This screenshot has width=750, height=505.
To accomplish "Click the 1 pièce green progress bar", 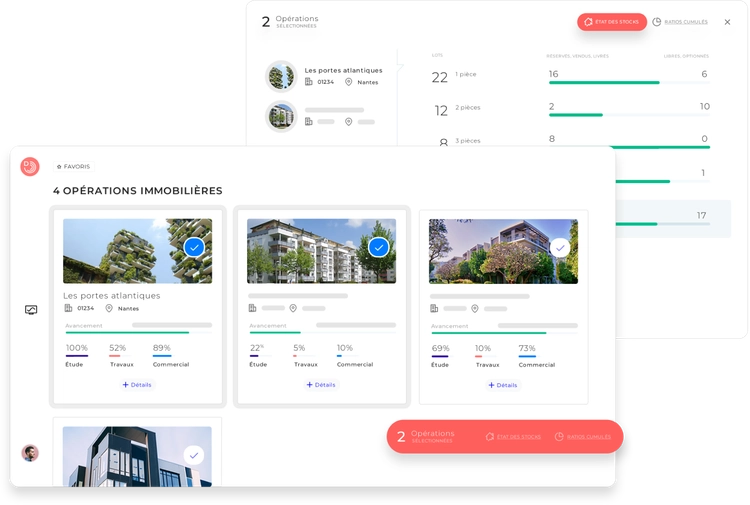I will click(603, 82).
